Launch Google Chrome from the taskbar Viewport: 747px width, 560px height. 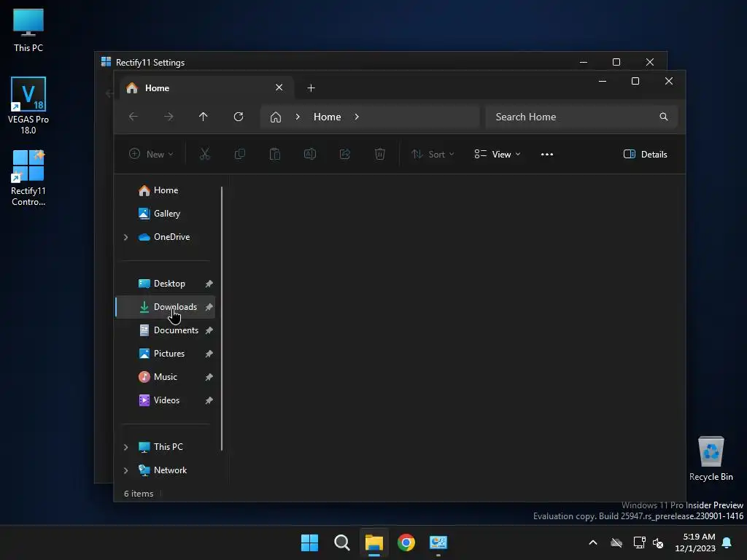406,542
